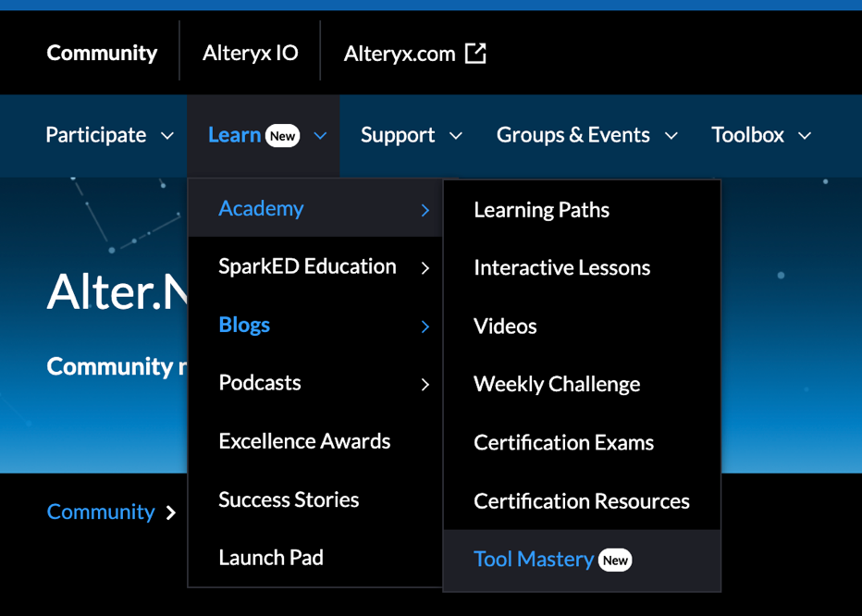Click the right arrow beside Academy
Image resolution: width=862 pixels, height=616 pixels.
(x=425, y=209)
